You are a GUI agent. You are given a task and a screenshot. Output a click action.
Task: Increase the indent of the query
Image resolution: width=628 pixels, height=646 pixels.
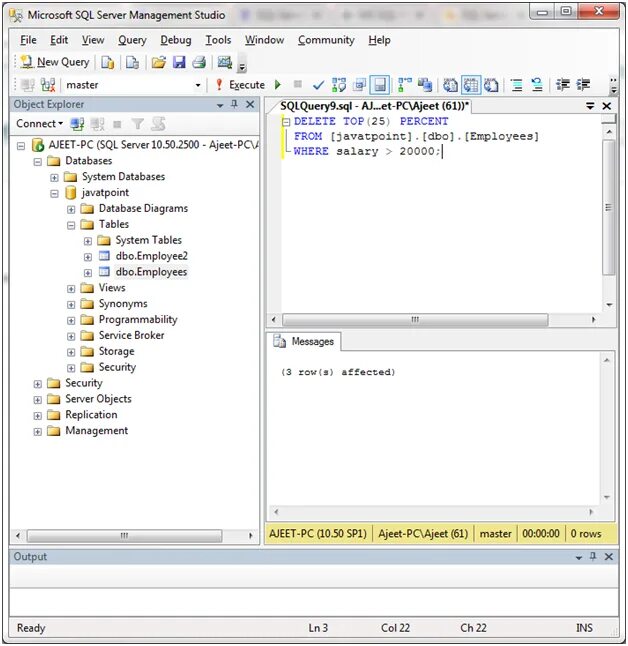click(x=583, y=85)
